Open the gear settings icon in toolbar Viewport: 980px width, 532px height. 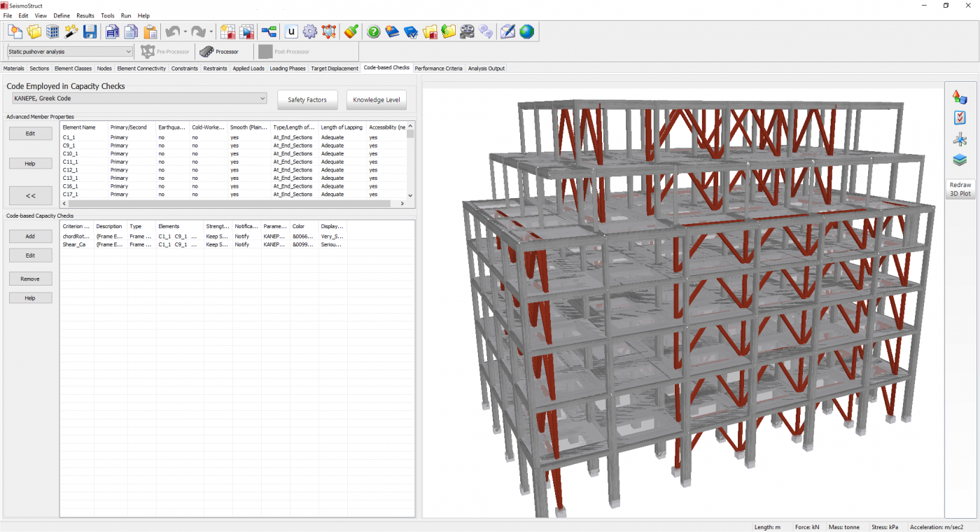point(310,31)
